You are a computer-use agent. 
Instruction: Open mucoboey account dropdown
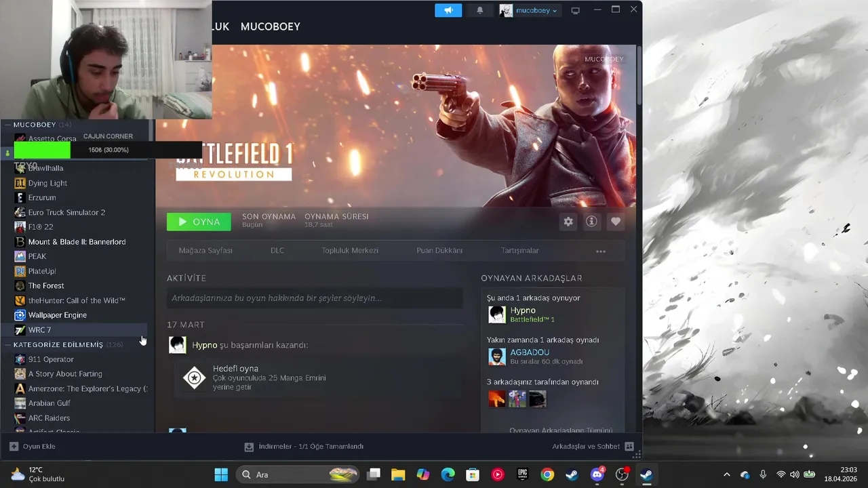coord(530,10)
